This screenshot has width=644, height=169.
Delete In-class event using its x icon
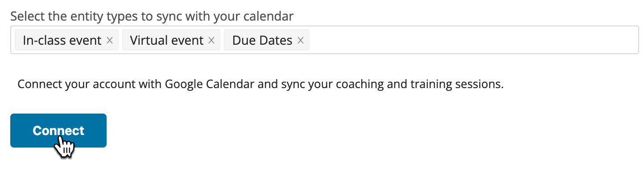110,41
